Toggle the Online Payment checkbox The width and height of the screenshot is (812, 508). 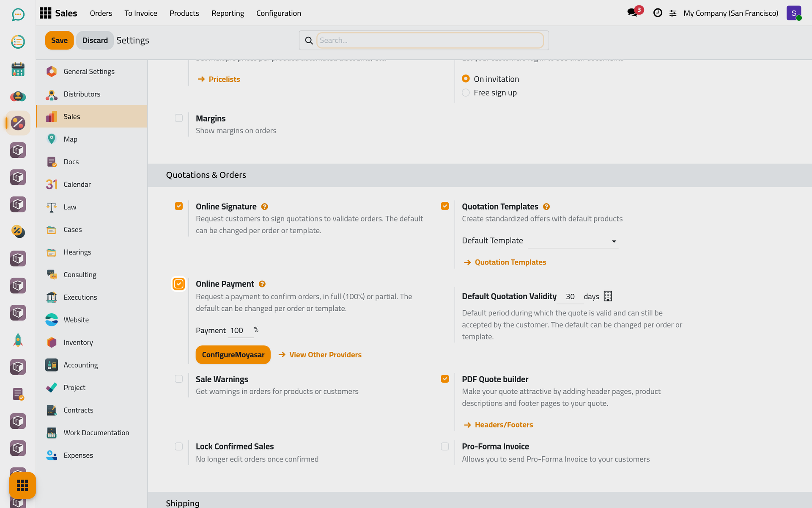pos(179,284)
